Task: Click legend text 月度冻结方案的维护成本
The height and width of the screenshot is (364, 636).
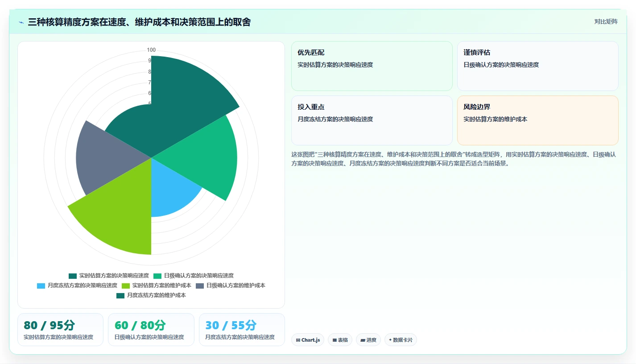Action: [x=157, y=295]
